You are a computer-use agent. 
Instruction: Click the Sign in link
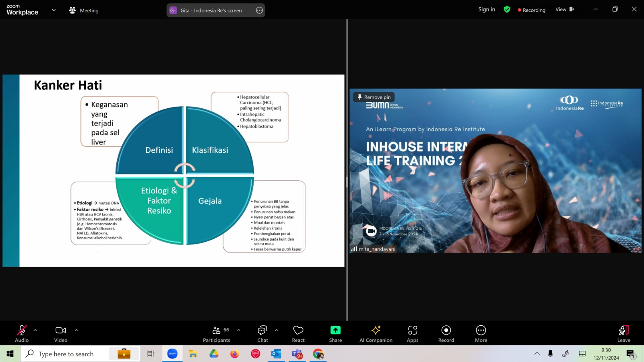487,10
